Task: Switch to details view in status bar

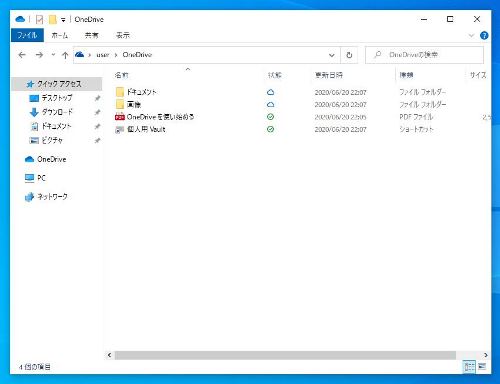Action: pos(469,367)
